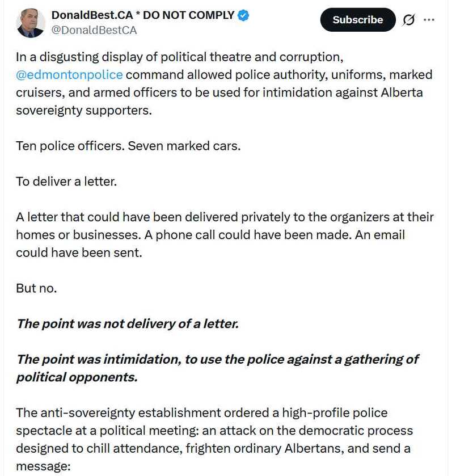Click the blue verified checkmark badge
This screenshot has height=476, width=456.
tap(243, 15)
